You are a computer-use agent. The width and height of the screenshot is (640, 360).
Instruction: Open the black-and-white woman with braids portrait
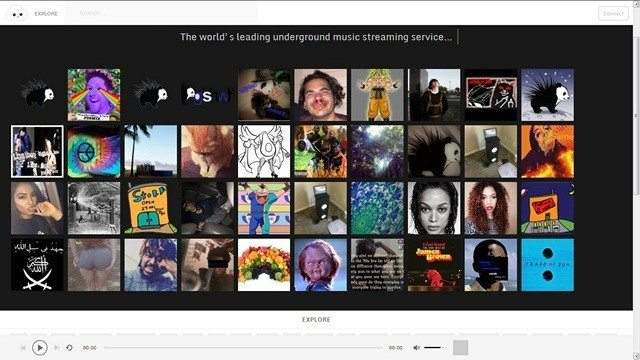[434, 208]
